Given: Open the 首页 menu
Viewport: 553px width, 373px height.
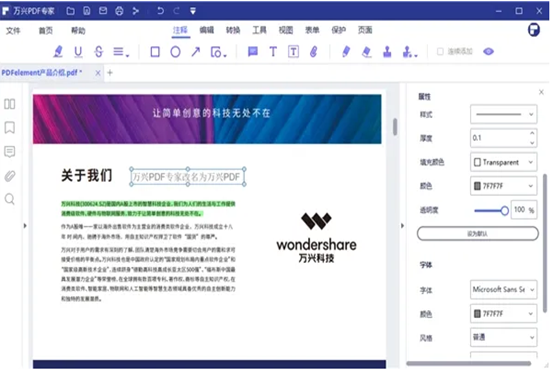Looking at the screenshot, I should tap(45, 31).
